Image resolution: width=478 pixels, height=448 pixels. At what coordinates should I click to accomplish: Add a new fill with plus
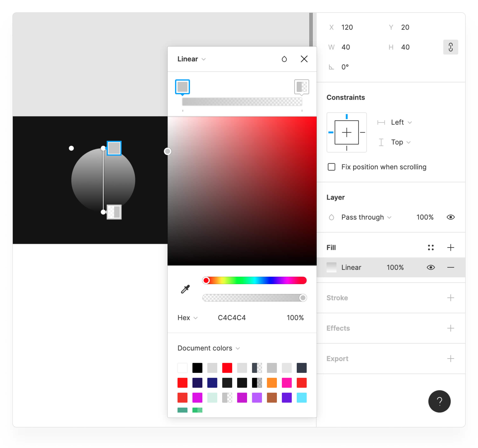450,247
